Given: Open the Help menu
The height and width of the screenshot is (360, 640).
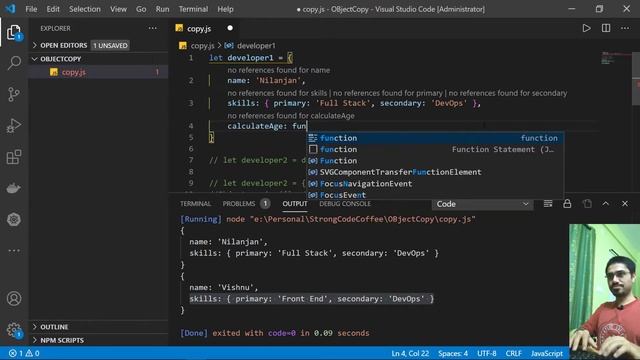Looking at the screenshot, I should pos(225,9).
